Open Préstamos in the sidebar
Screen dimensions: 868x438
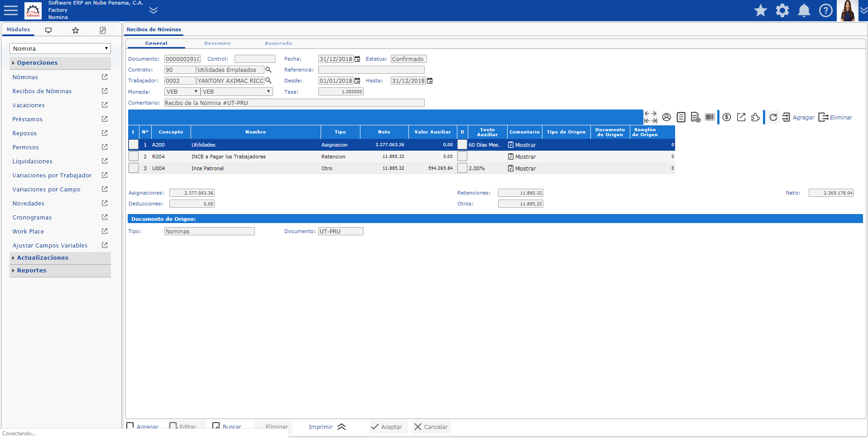pos(28,119)
